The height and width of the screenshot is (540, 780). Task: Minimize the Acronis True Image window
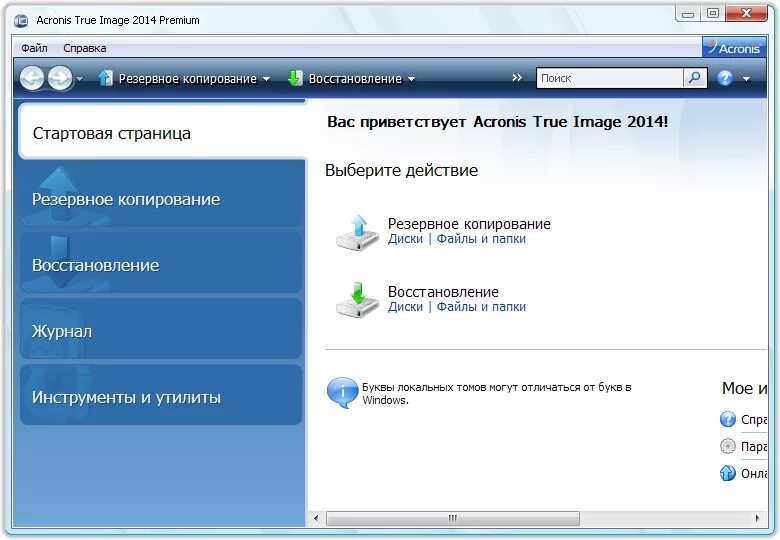point(687,14)
